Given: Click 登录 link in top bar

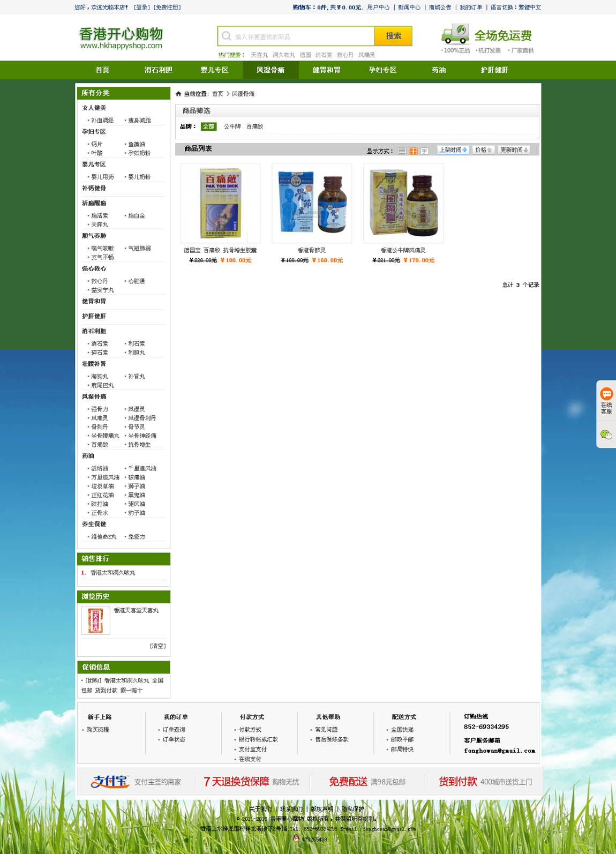Looking at the screenshot, I should (142, 8).
